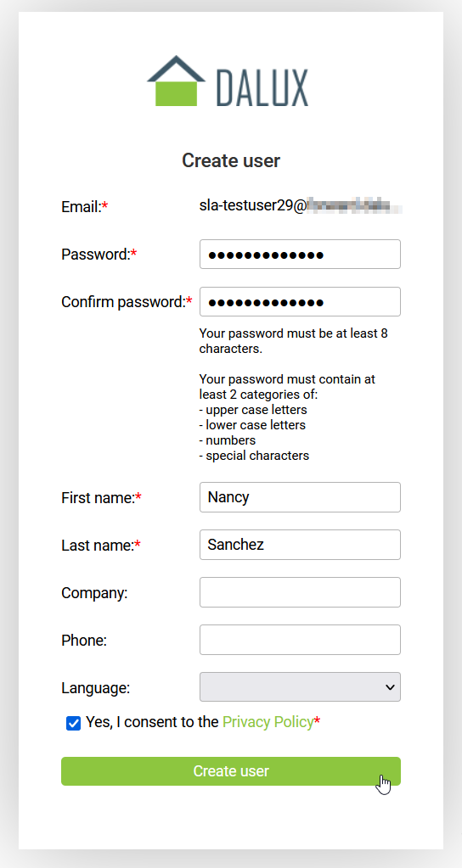Click the sla-testuser29 email address text
The width and height of the screenshot is (462, 868).
coord(301,206)
